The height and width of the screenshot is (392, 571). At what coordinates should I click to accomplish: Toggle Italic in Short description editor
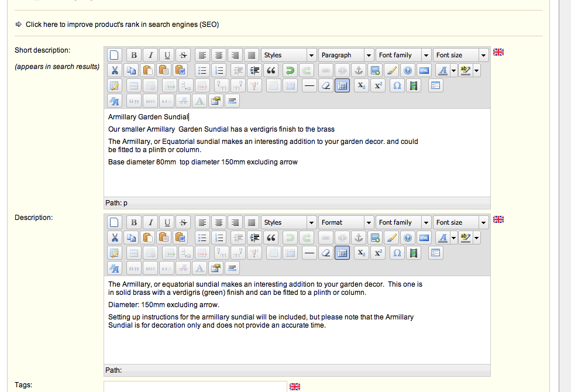tap(150, 55)
